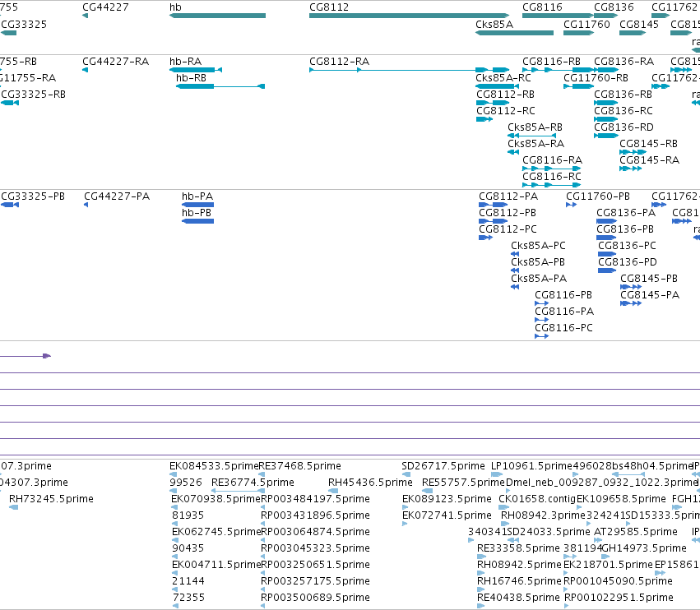The image size is (700, 610).
Task: Click the Cks85A gene bar
Action: tap(514, 33)
